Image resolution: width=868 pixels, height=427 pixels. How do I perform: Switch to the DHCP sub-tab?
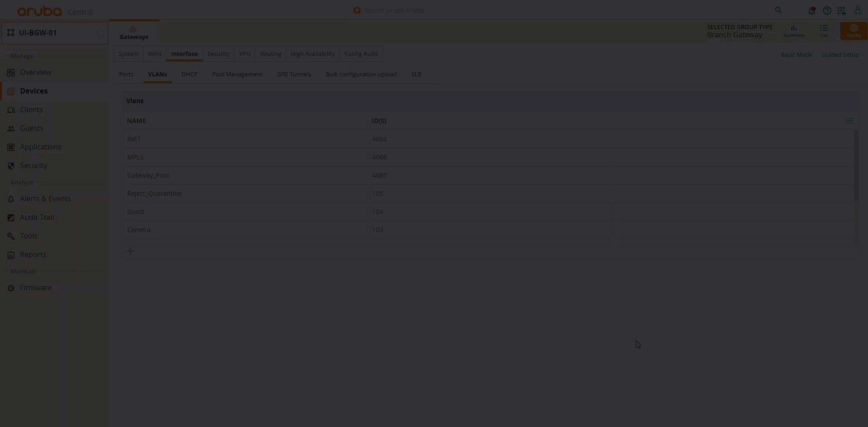pos(189,74)
